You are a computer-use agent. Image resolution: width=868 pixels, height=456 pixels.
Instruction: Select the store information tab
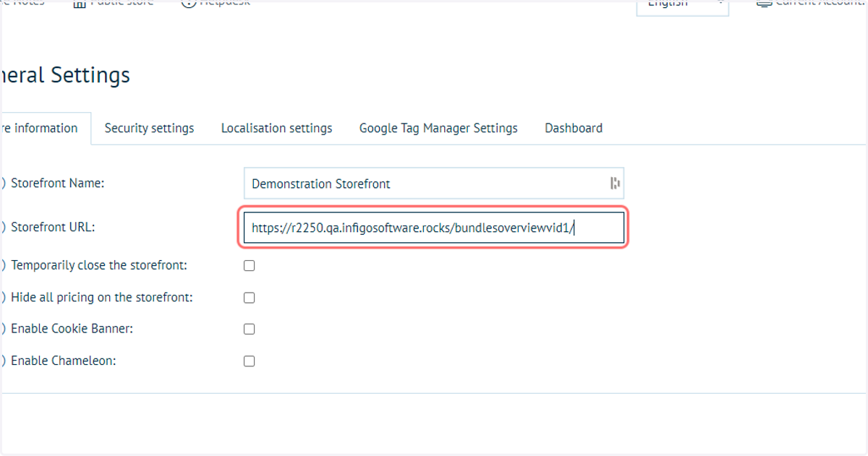pos(45,129)
